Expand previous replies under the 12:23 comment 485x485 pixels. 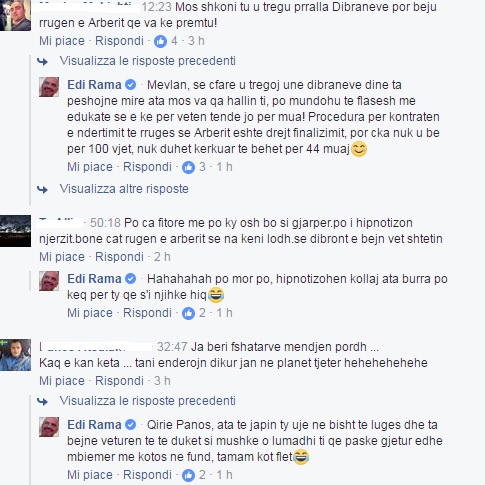(147, 61)
